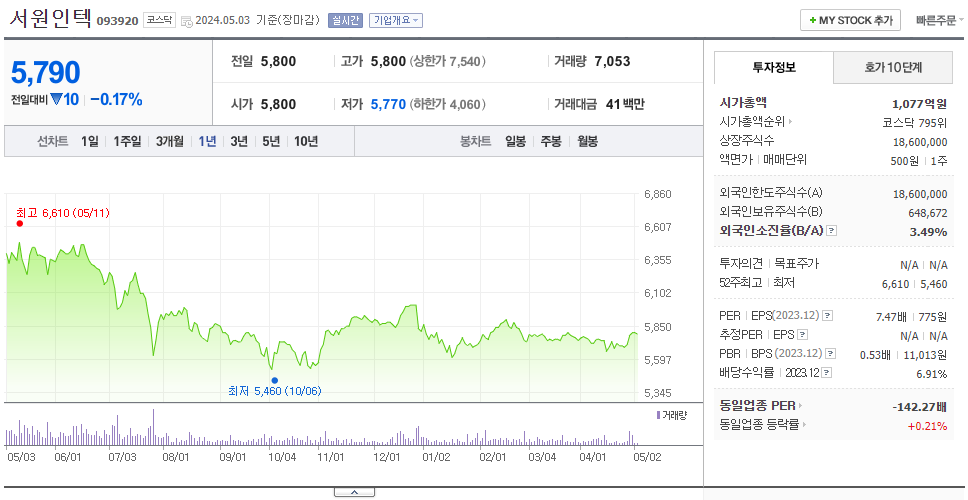Collapse the chart with the bottom arrow handle
This screenshot has width=968, height=500.
pyautogui.click(x=354, y=492)
